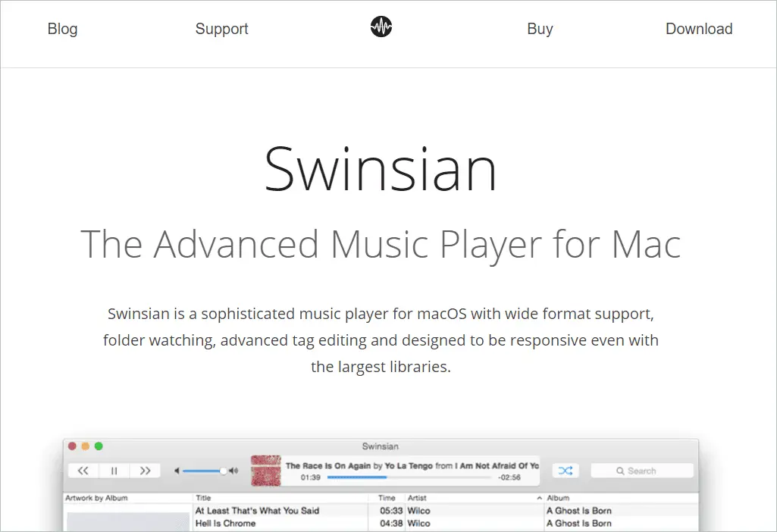777x532 pixels.
Task: Click the remaining time -02:56
Action: [509, 477]
